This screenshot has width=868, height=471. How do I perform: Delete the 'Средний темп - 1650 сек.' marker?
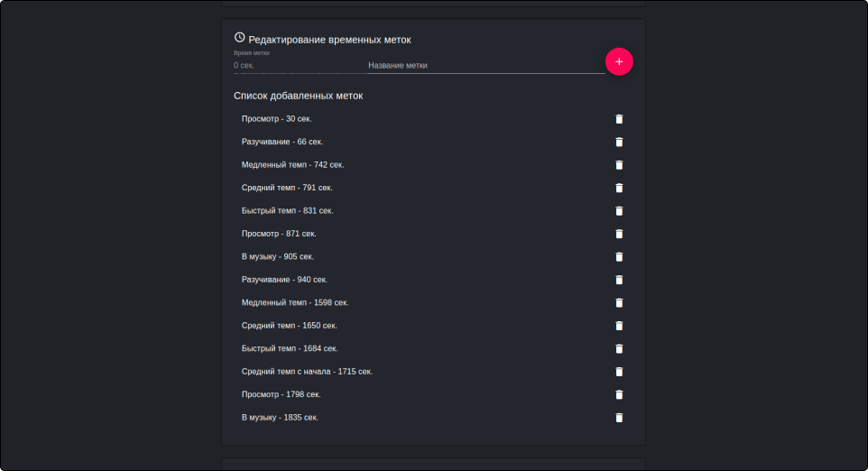point(619,326)
